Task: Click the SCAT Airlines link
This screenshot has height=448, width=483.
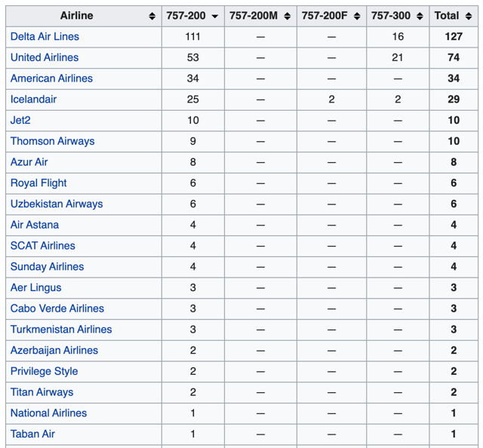Action: (x=43, y=246)
